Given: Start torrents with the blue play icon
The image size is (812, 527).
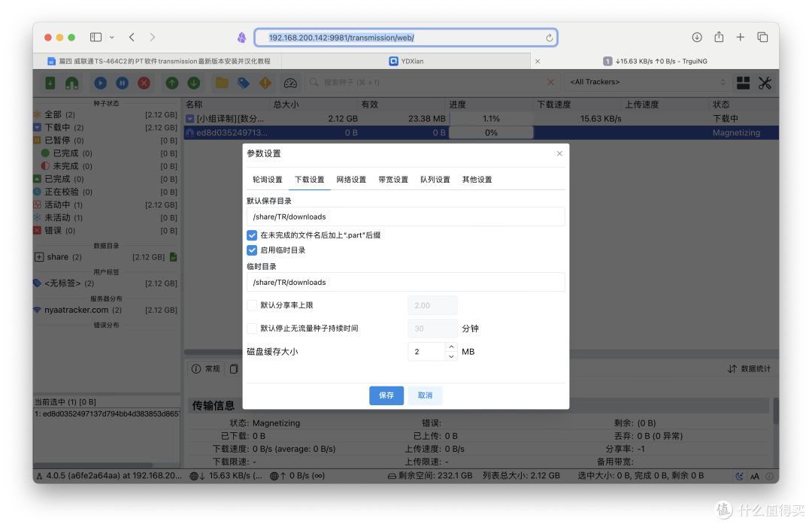Looking at the screenshot, I should click(x=101, y=83).
